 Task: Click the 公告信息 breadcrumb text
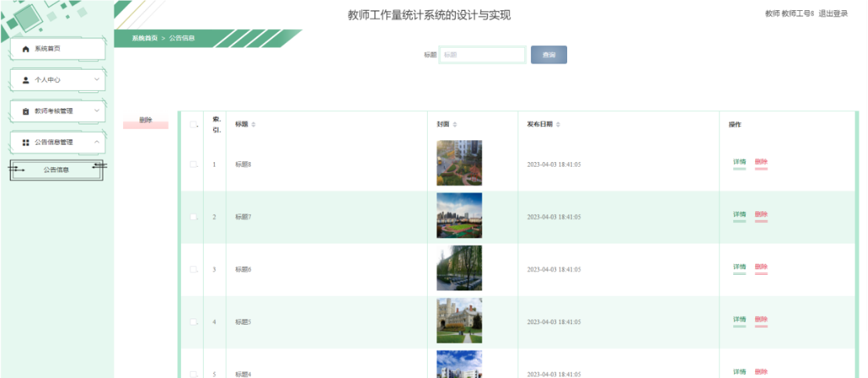pos(182,38)
